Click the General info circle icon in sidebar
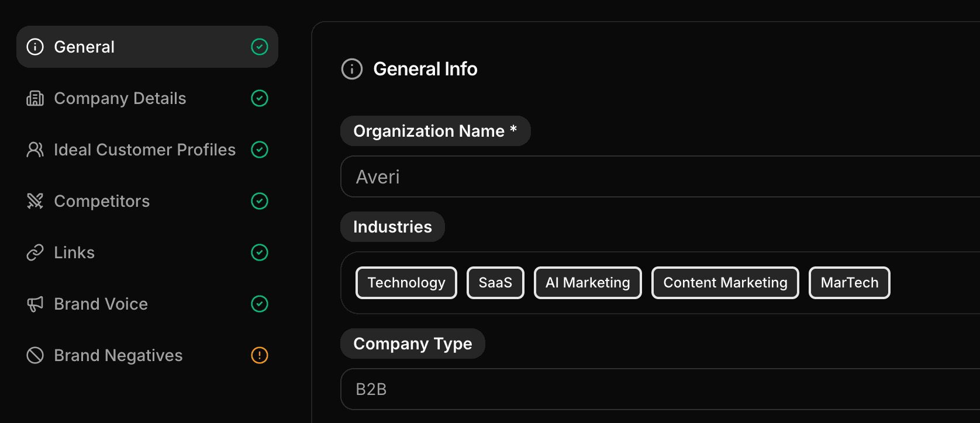Image resolution: width=980 pixels, height=423 pixels. tap(35, 47)
